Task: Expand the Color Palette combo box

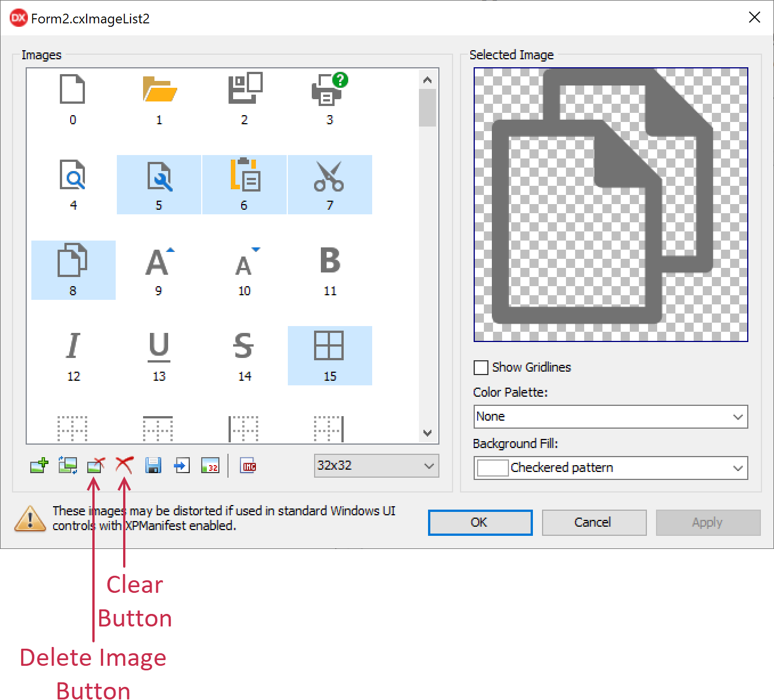Action: coord(610,417)
